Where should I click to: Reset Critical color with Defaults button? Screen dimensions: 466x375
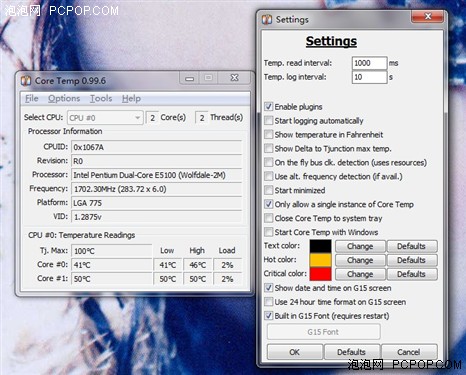pos(411,274)
